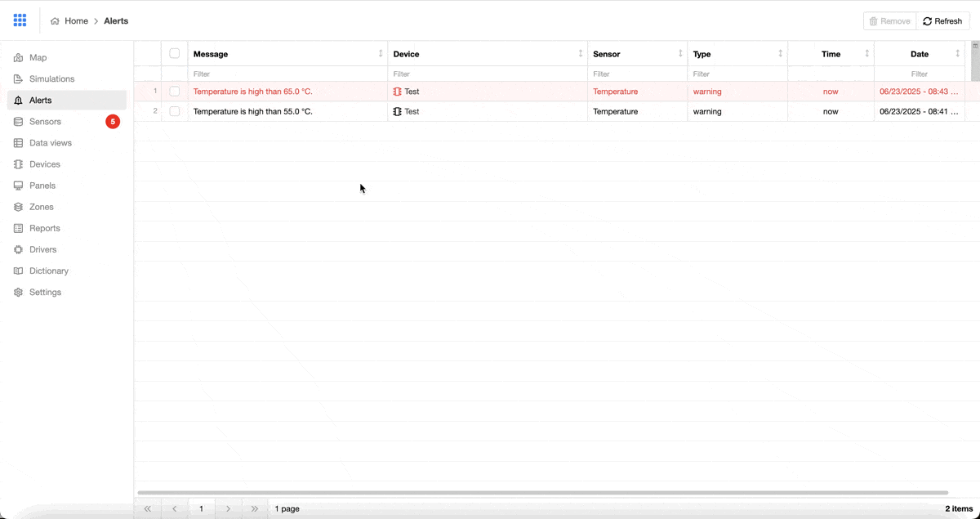Go to next page arrow
The image size is (980, 519).
228,508
